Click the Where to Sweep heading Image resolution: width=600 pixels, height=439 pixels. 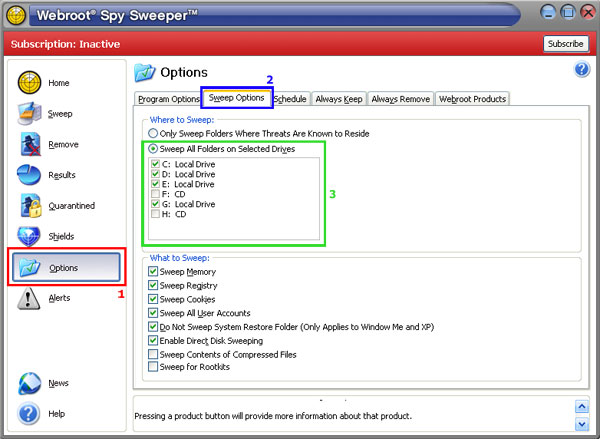[182, 120]
